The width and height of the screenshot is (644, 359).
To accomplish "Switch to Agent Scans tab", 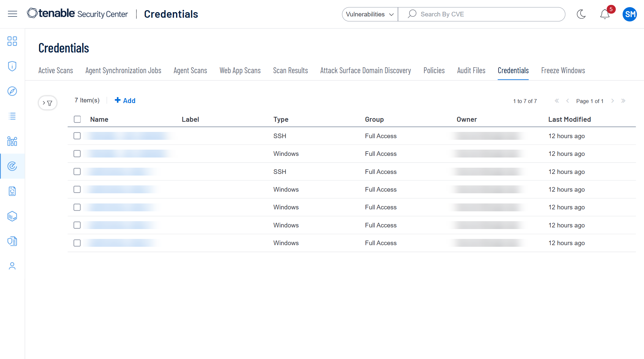I will pos(190,71).
